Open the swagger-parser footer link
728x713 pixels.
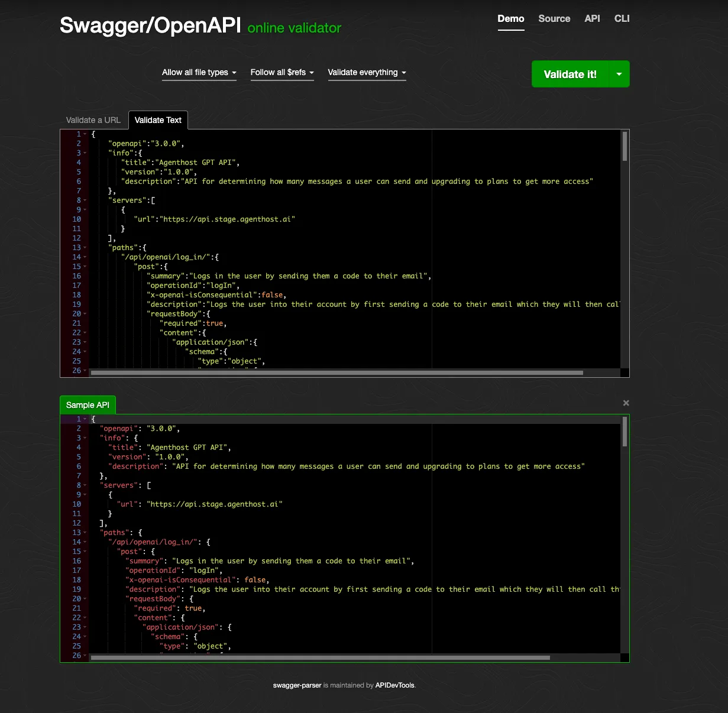[x=297, y=686]
